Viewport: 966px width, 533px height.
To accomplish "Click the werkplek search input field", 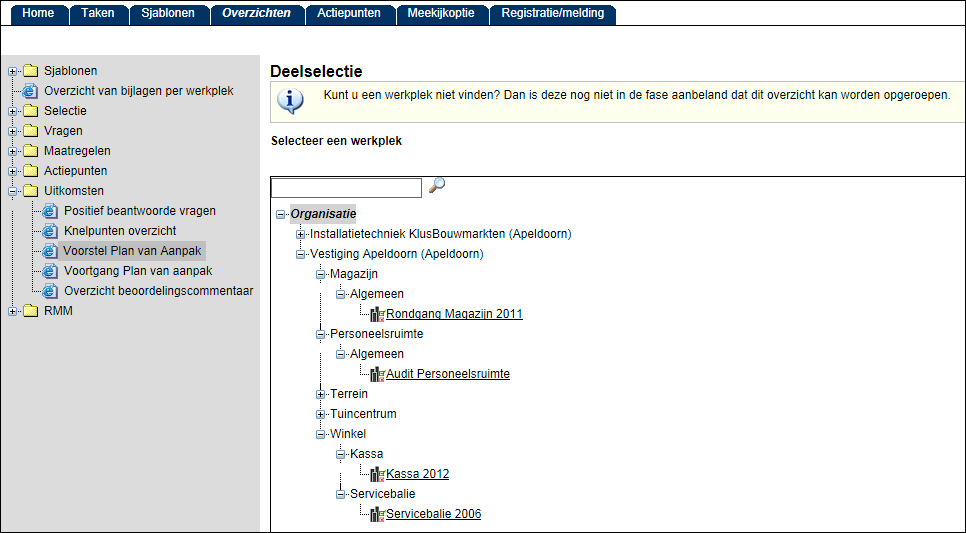I will [346, 188].
